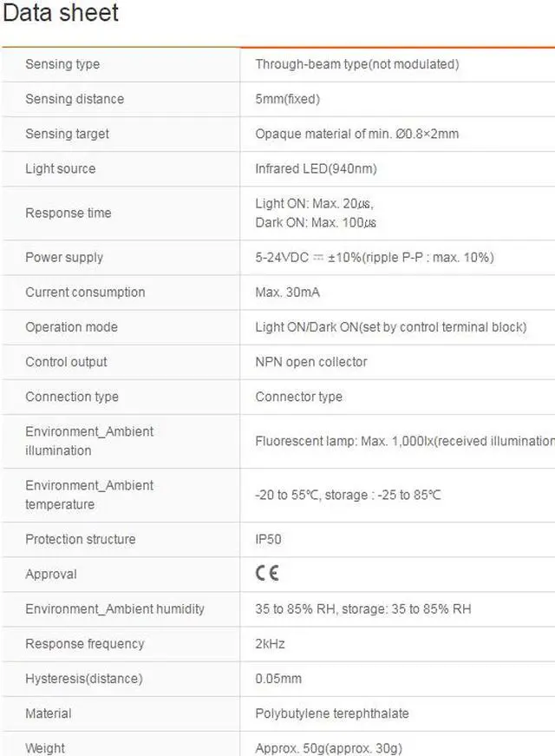
Task: Click the "5mm(fixed)" value cell
Action: pos(287,99)
